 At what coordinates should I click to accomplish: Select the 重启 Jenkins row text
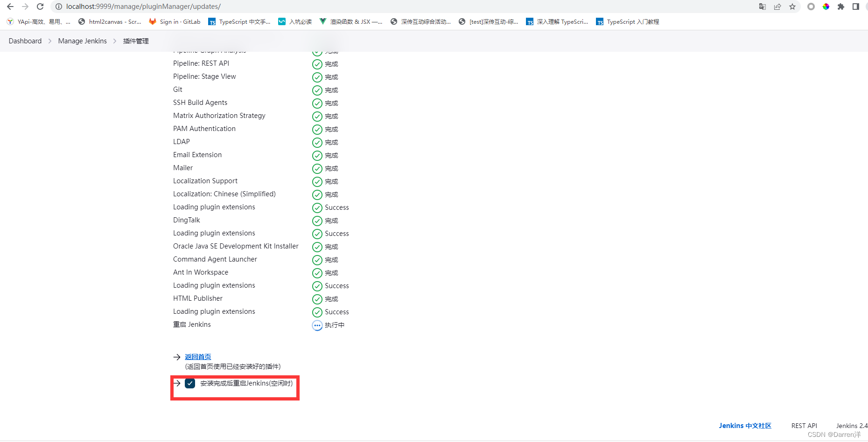[192, 325]
